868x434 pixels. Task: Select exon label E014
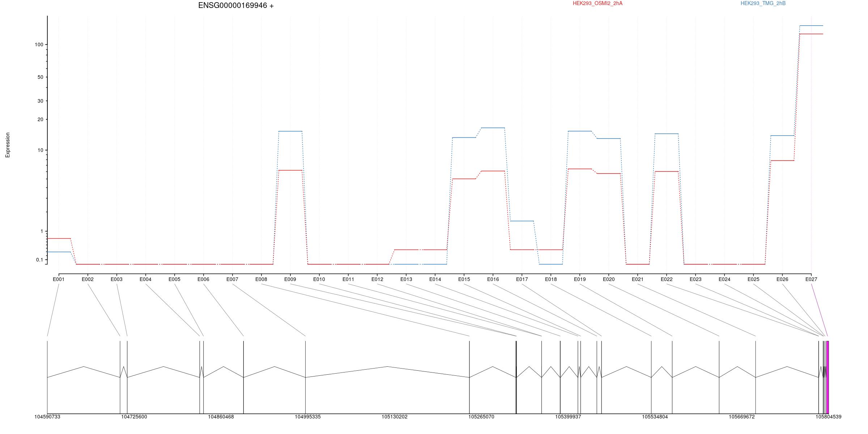click(435, 279)
